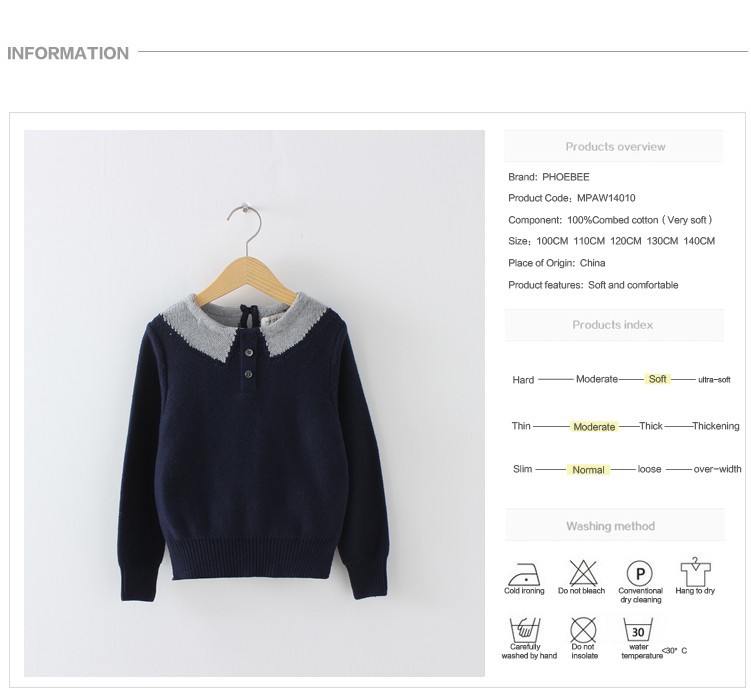This screenshot has height=691, width=751.
Task: Click the product code MPAW14010
Action: (x=606, y=198)
